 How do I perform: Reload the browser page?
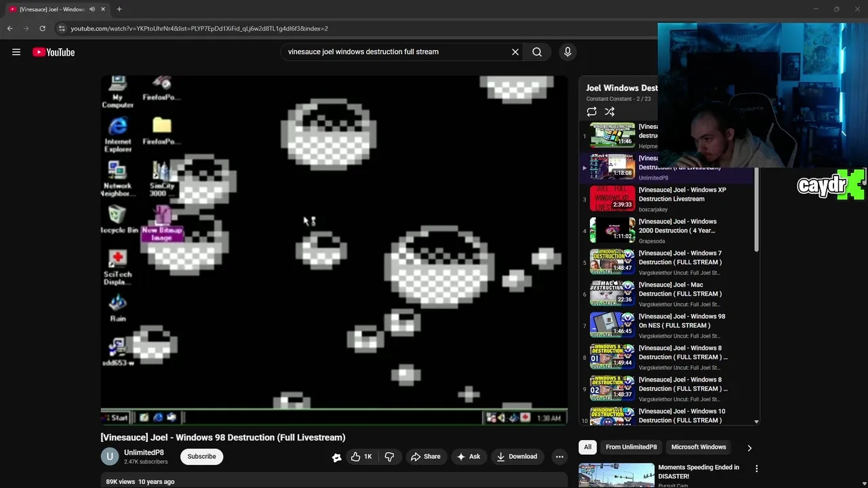(42, 28)
